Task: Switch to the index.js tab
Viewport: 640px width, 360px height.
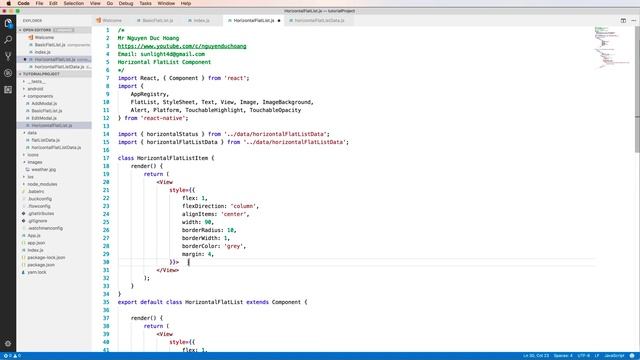Action: coord(199,20)
